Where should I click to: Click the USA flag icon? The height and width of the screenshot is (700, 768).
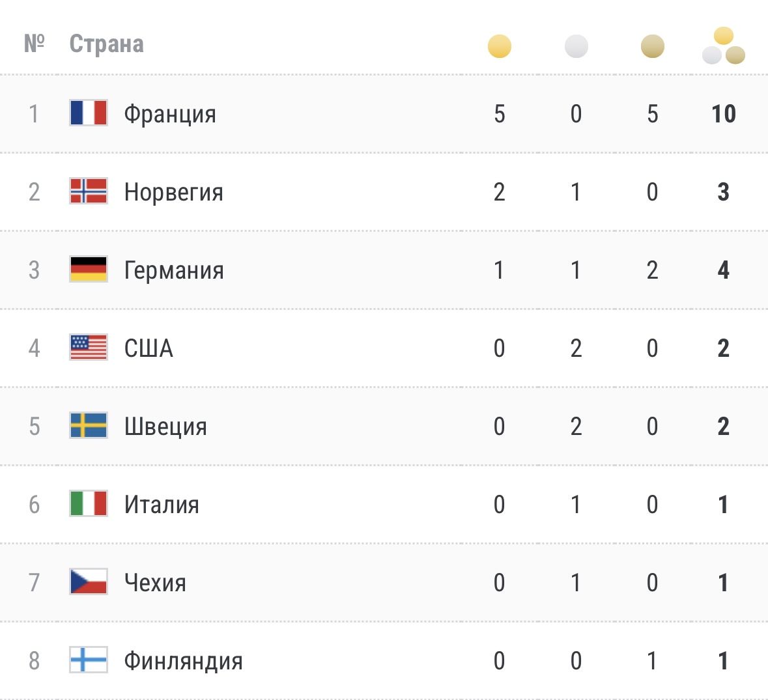pyautogui.click(x=89, y=347)
